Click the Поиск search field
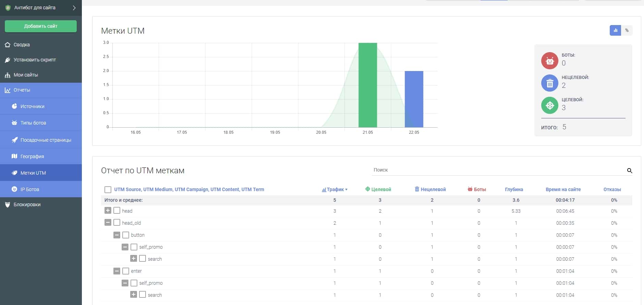Image resolution: width=644 pixels, height=305 pixels. pyautogui.click(x=498, y=170)
